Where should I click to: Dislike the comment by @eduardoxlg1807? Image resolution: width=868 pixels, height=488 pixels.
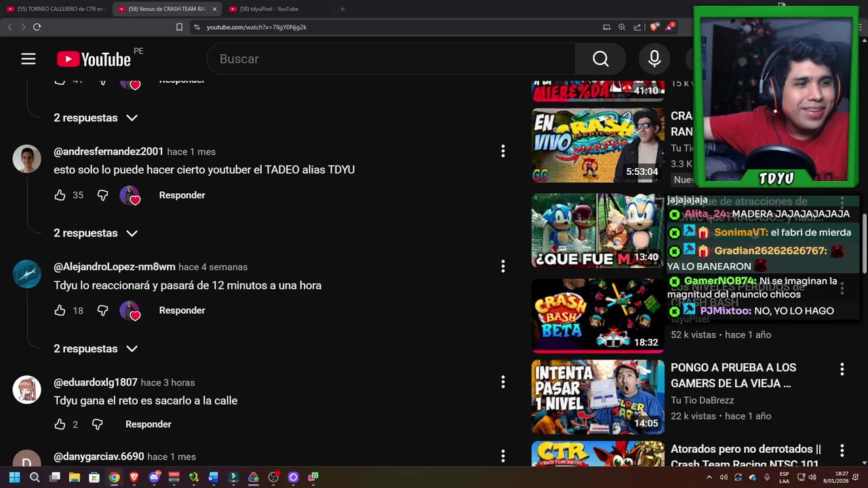[97, 424]
